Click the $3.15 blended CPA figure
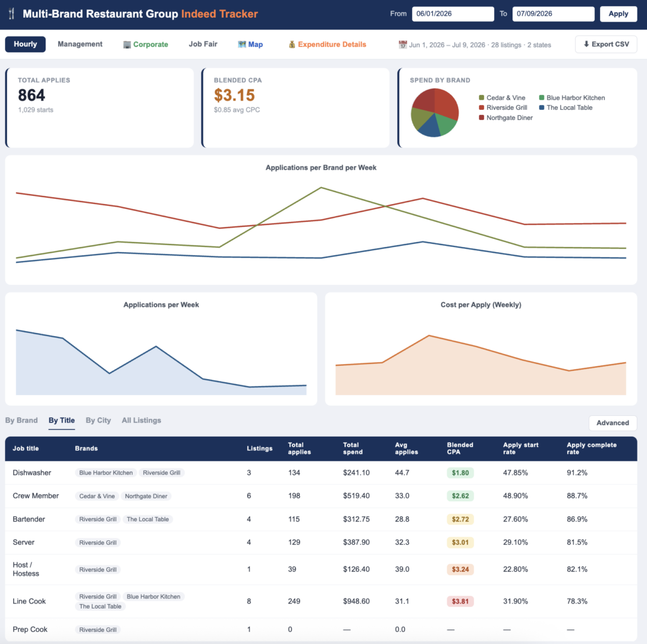This screenshot has height=644, width=647. pyautogui.click(x=234, y=95)
